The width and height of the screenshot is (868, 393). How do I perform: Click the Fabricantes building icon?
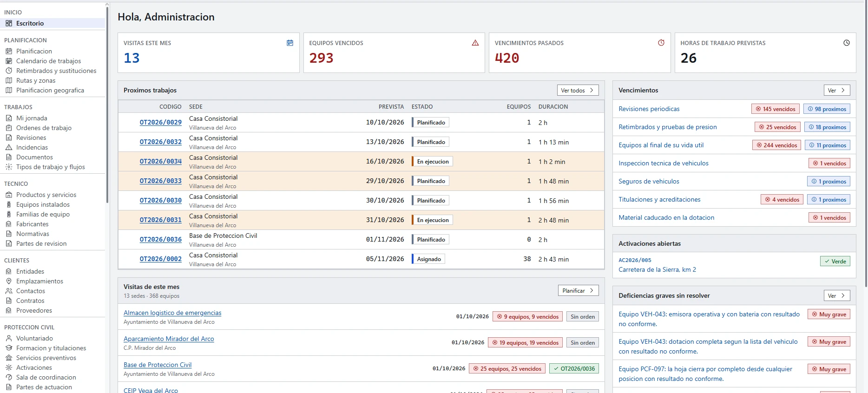coord(9,224)
